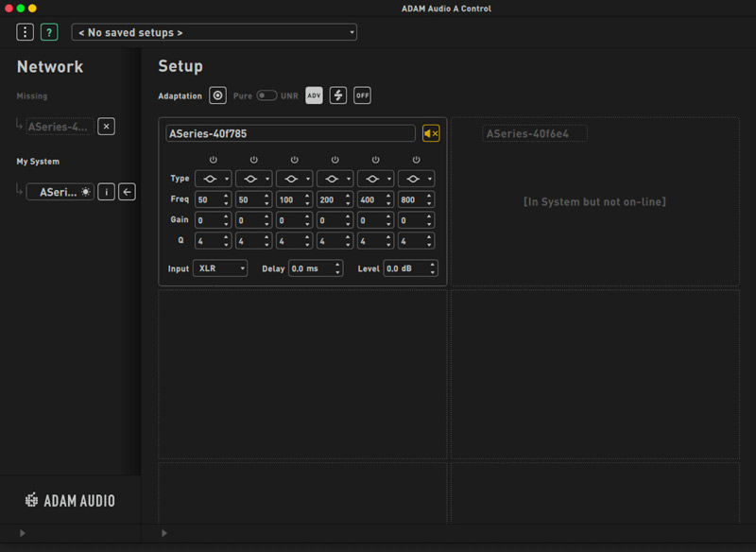Select the OFF adaptation mode
The image size is (756, 552).
362,95
